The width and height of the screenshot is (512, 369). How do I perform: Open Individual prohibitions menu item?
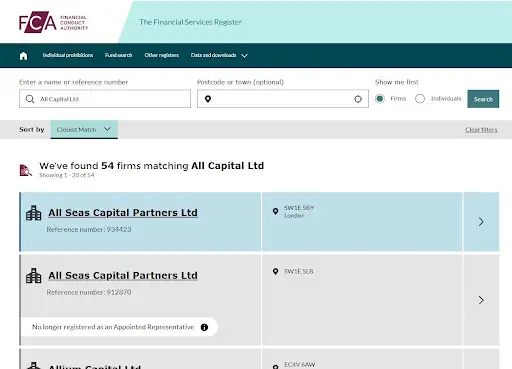tap(68, 55)
